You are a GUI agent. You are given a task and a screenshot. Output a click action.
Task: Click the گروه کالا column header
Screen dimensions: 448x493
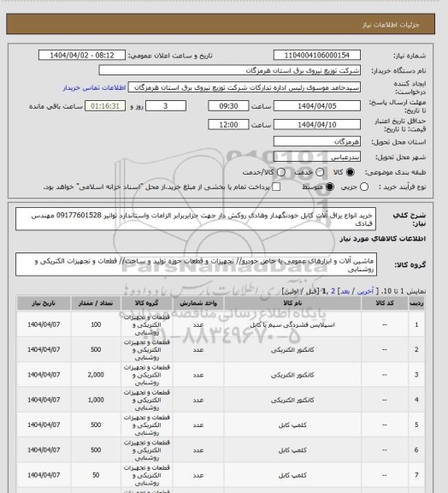(x=146, y=303)
